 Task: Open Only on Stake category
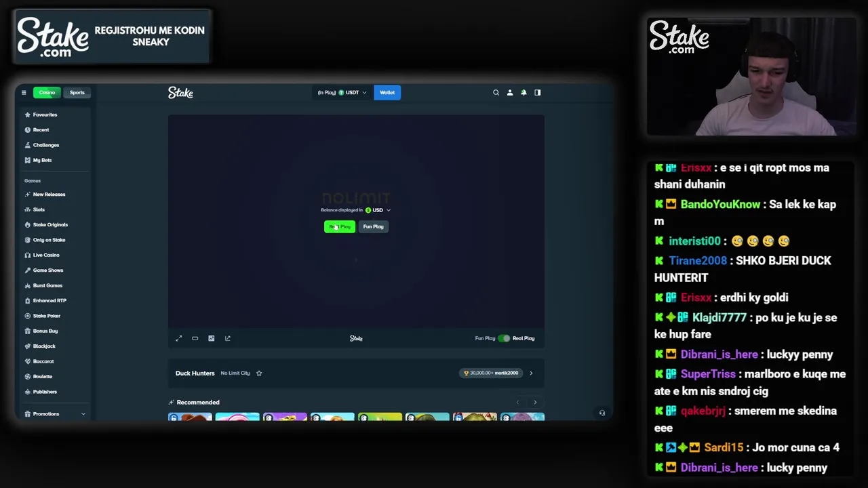pos(49,240)
